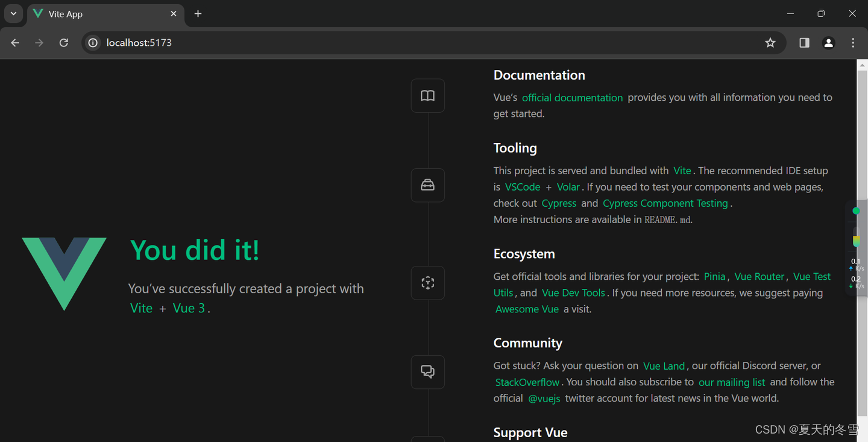The width and height of the screenshot is (868, 442).
Task: Click the Tooling toolbox icon
Action: pyautogui.click(x=427, y=185)
